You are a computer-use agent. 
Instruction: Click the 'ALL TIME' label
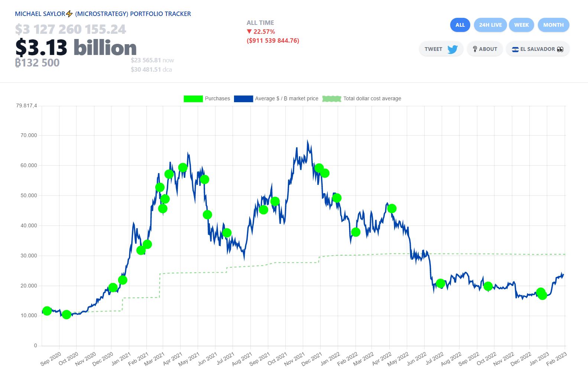click(x=260, y=23)
